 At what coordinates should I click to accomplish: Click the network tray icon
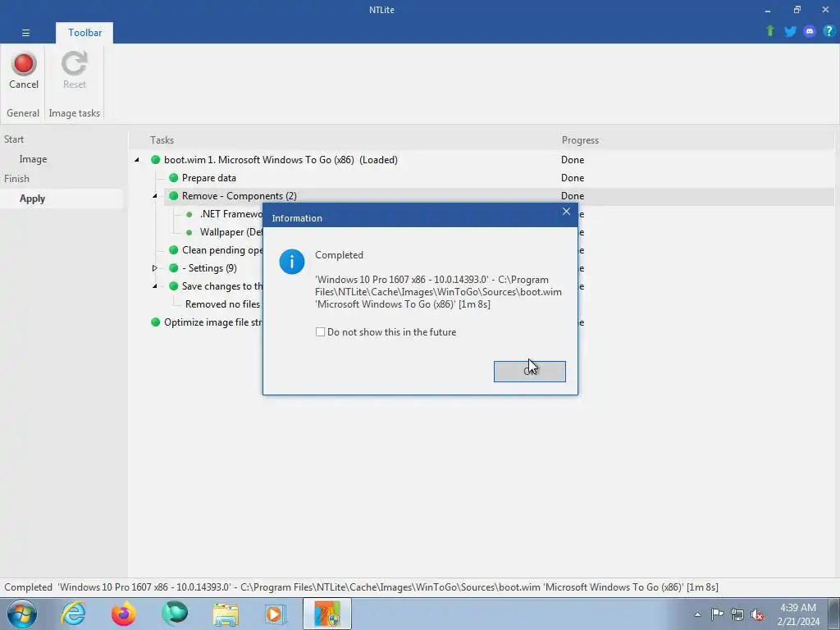(737, 614)
